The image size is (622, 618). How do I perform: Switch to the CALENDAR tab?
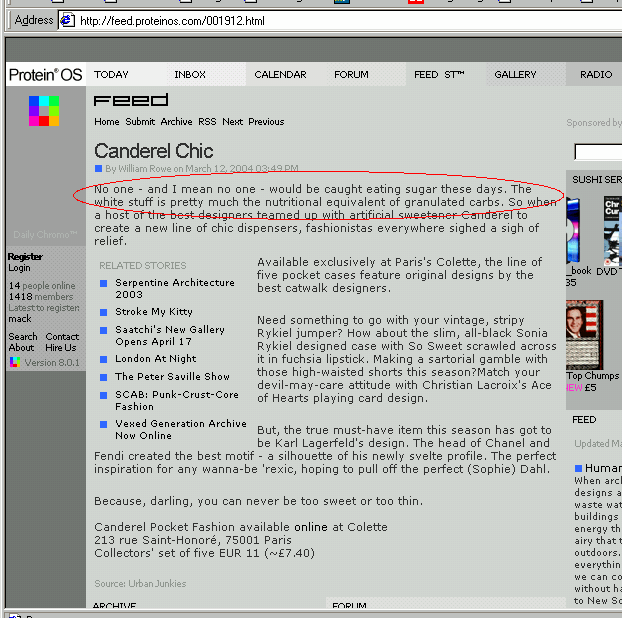click(280, 75)
